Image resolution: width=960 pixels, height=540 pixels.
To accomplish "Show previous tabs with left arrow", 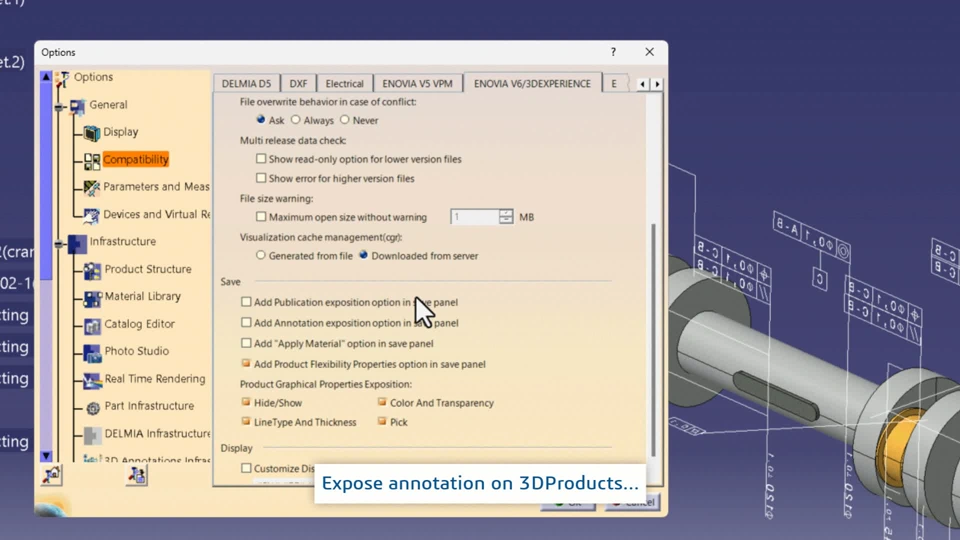I will (642, 84).
